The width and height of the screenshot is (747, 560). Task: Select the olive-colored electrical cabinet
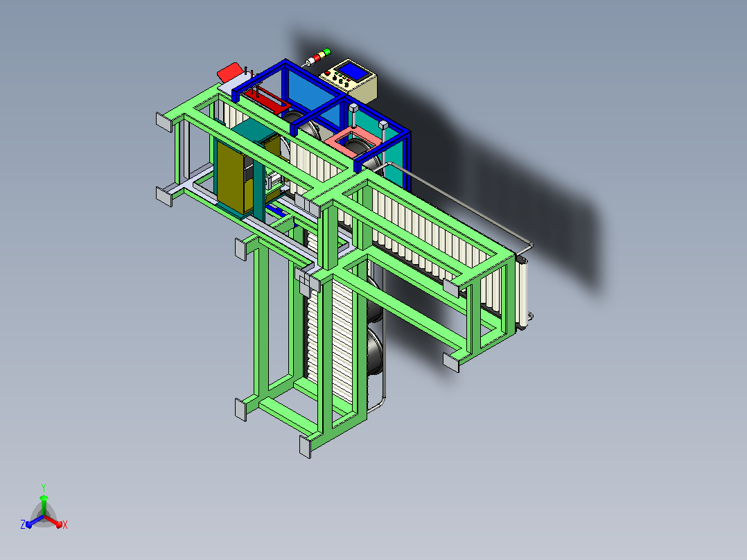(230, 176)
